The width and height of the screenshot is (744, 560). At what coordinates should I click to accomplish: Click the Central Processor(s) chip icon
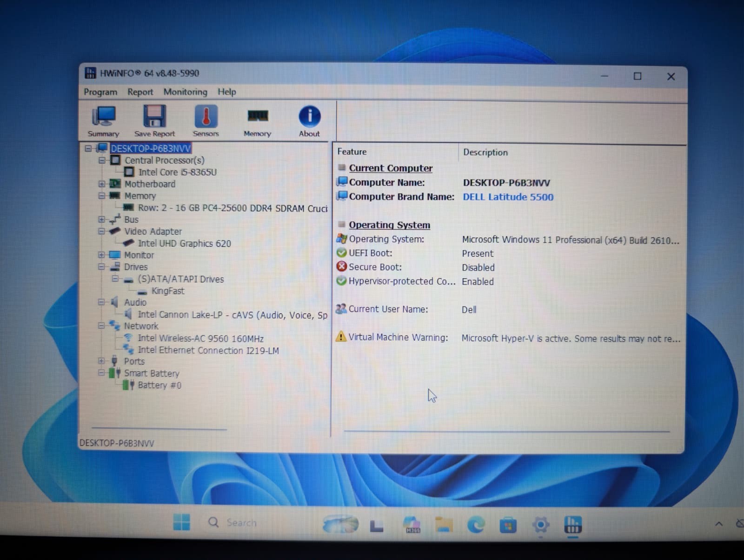coord(115,160)
